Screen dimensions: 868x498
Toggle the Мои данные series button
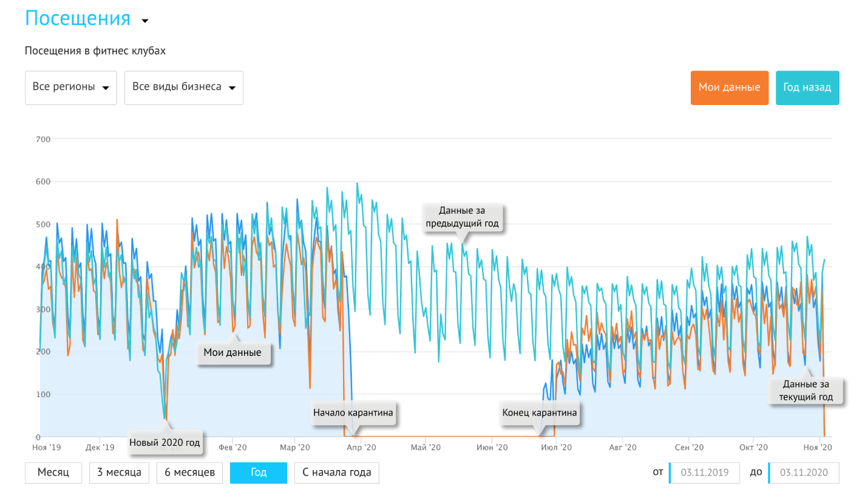[x=730, y=88]
